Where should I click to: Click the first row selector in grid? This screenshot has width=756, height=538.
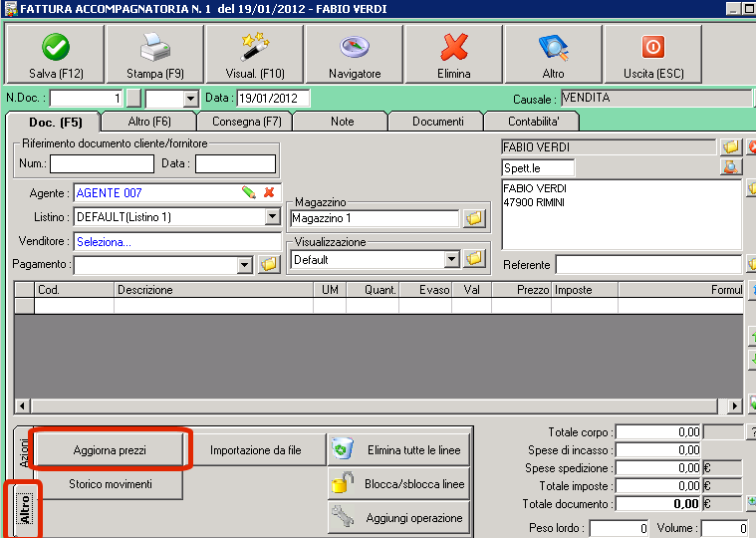point(25,306)
